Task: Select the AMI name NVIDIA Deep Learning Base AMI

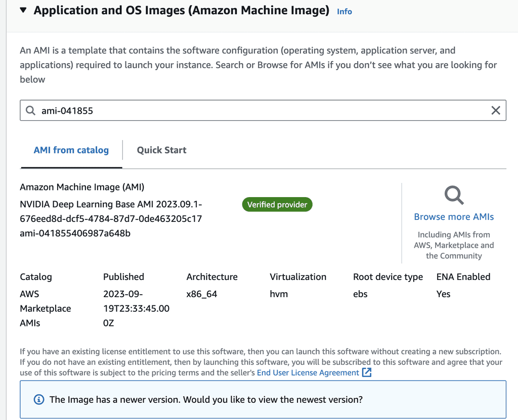Action: click(111, 204)
